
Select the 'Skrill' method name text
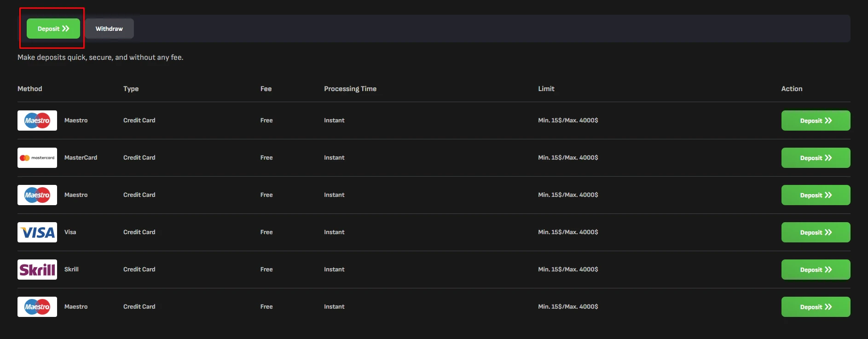point(71,270)
